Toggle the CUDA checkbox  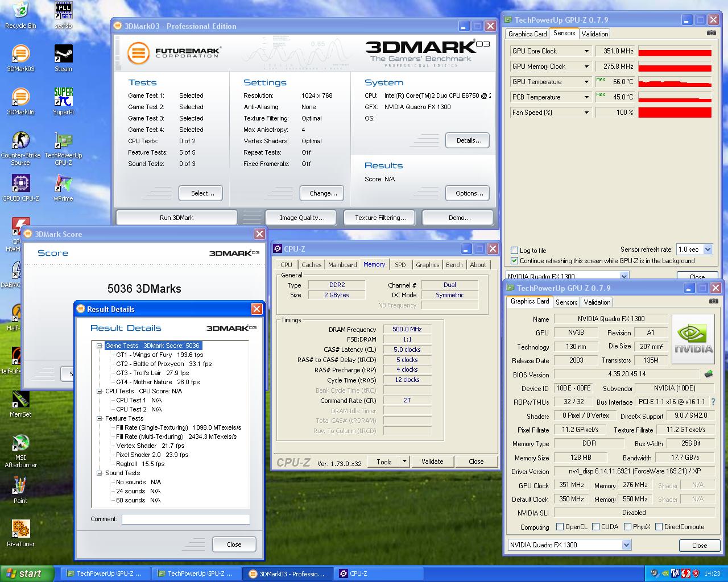(595, 527)
